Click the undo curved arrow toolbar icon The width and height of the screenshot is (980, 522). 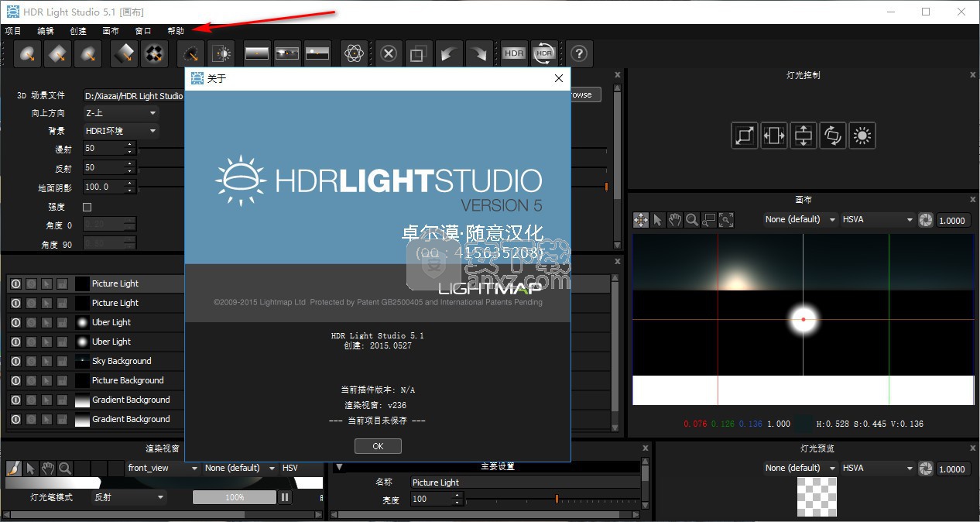click(x=447, y=53)
